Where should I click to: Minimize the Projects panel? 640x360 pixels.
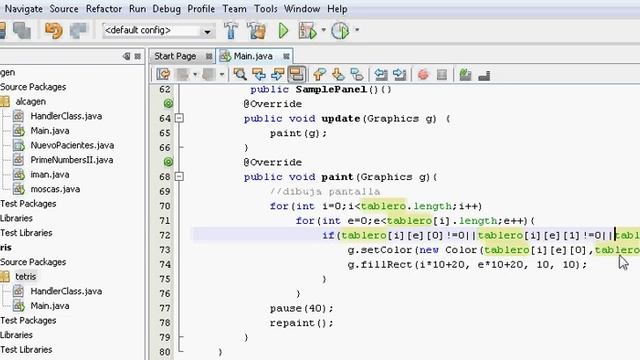pos(127,56)
